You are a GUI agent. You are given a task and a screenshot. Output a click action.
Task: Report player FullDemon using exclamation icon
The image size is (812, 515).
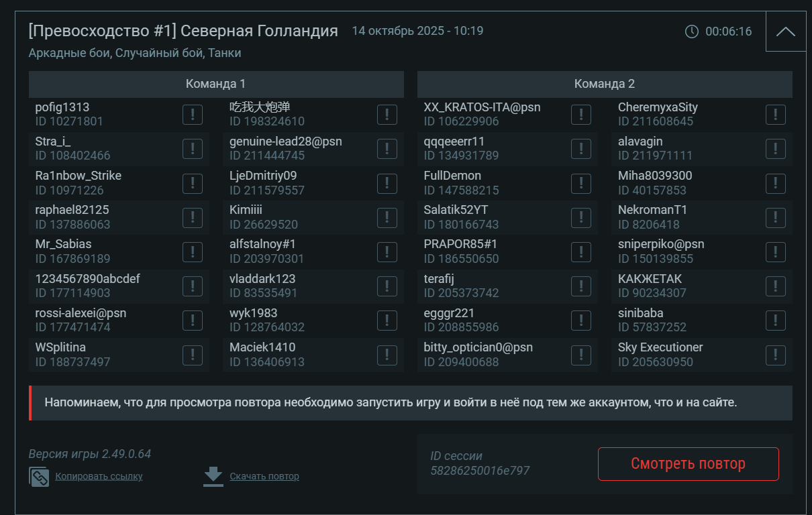(x=581, y=183)
